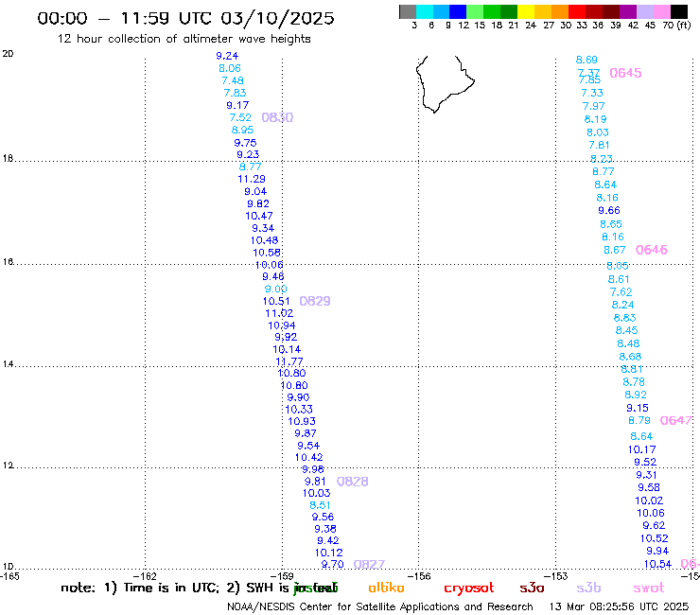Click the pink 0646 time stamp

(x=652, y=250)
